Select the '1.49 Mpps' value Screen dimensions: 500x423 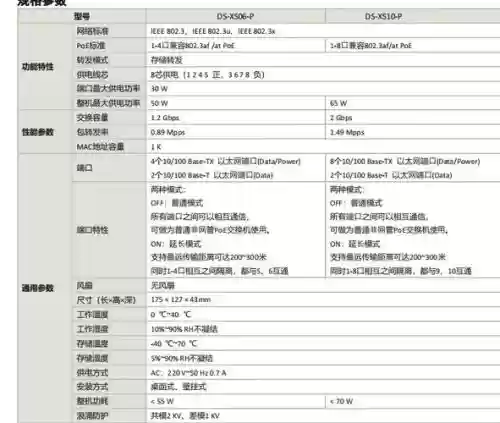click(x=347, y=132)
